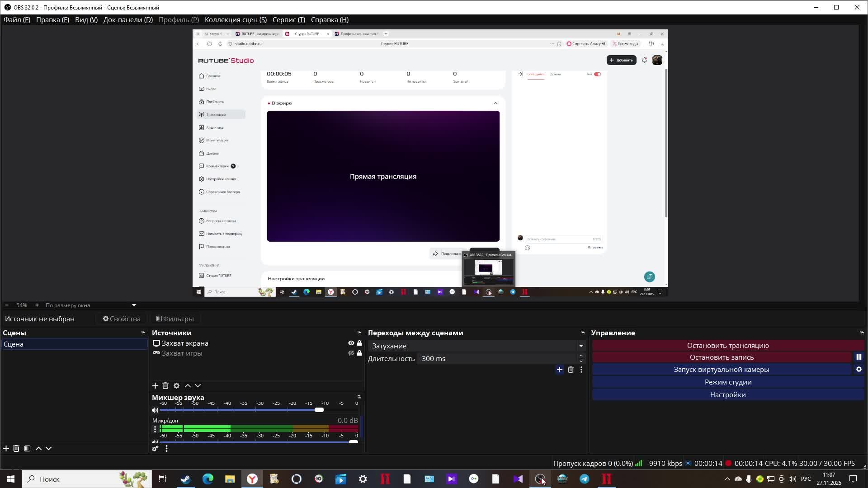Open source properties gear icon

click(x=176, y=385)
